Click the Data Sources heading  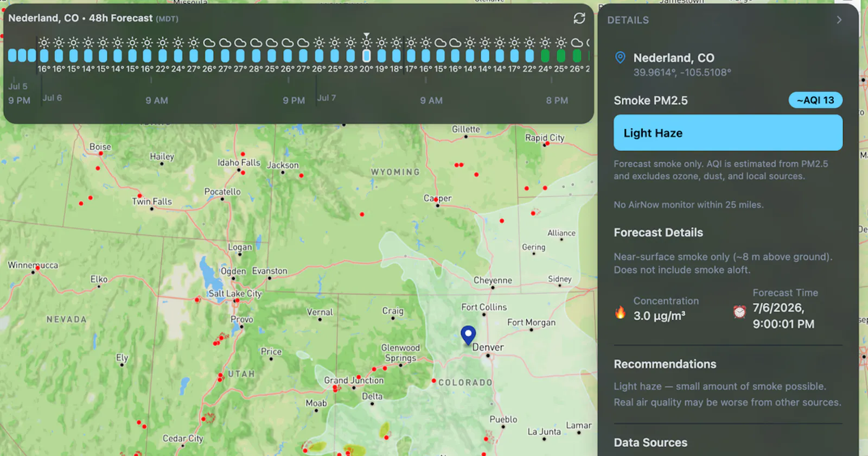coord(650,442)
